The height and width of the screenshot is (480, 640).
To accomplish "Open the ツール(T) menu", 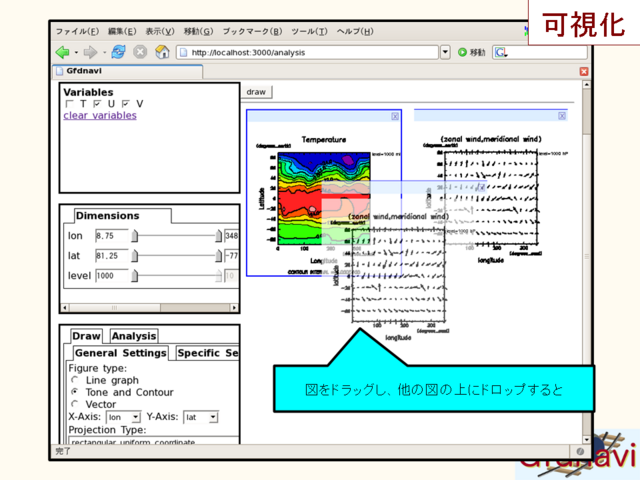I will pyautogui.click(x=309, y=31).
